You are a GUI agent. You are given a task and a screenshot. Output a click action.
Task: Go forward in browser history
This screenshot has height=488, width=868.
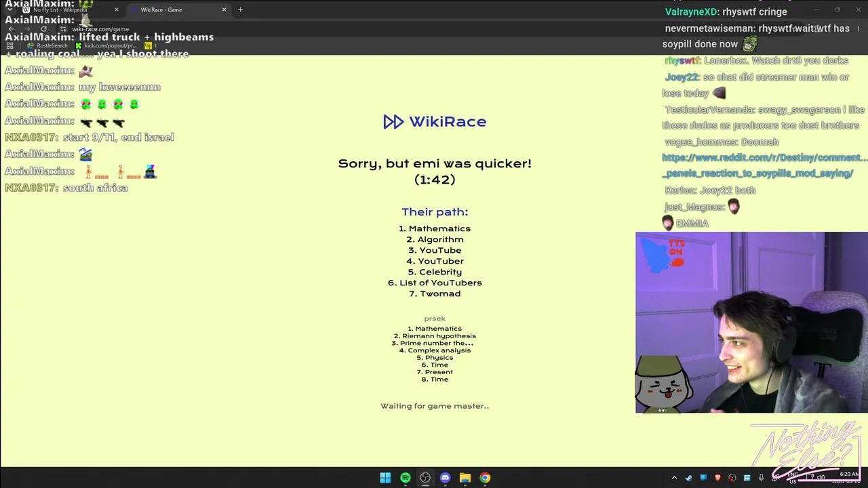click(27, 29)
